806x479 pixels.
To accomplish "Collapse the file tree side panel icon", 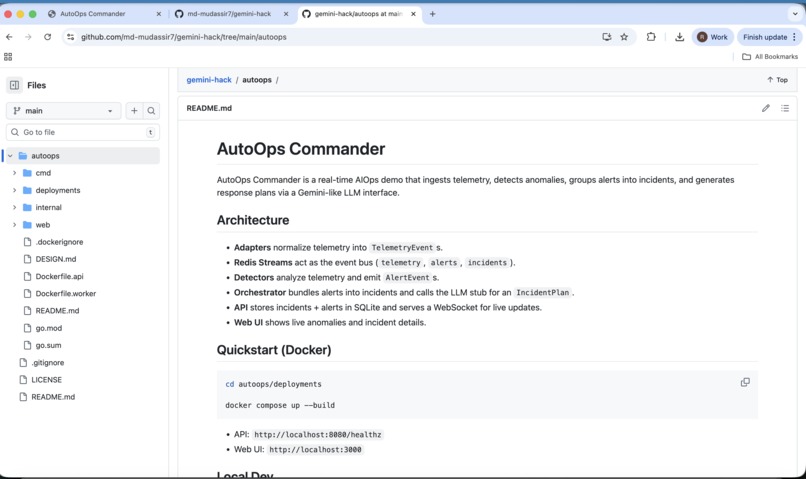I will coord(14,85).
